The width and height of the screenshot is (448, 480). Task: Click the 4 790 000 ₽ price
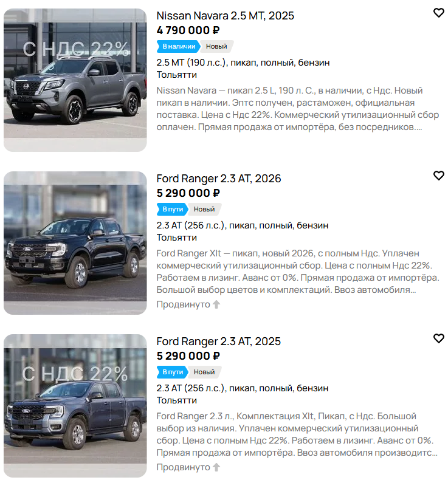point(188,30)
